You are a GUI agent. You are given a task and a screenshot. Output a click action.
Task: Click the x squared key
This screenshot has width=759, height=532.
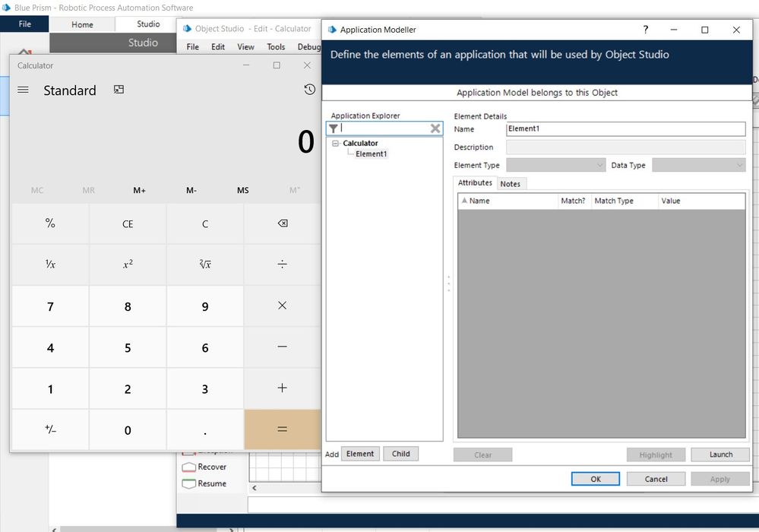pyautogui.click(x=128, y=264)
